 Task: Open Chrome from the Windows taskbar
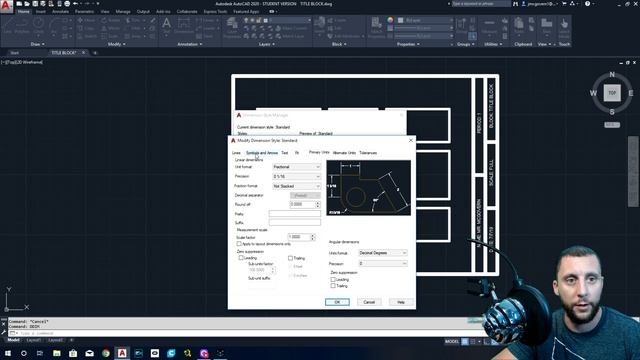pos(106,353)
